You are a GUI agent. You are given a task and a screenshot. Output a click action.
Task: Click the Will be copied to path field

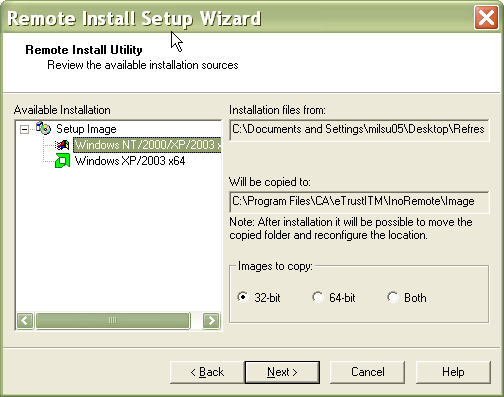point(359,202)
